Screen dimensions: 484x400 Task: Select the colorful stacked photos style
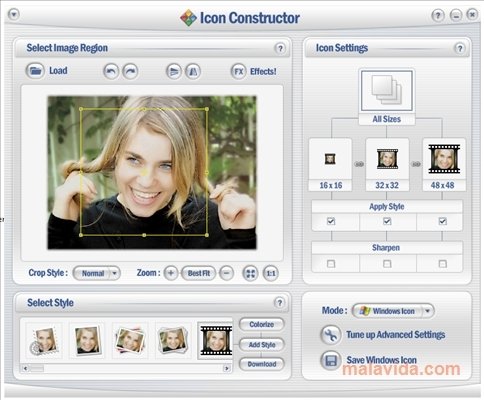pos(130,341)
